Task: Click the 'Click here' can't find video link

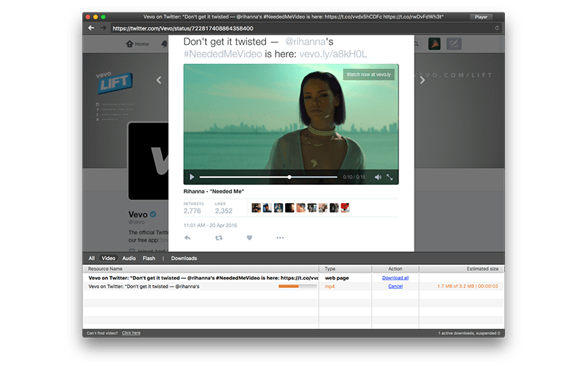Action: (x=132, y=333)
